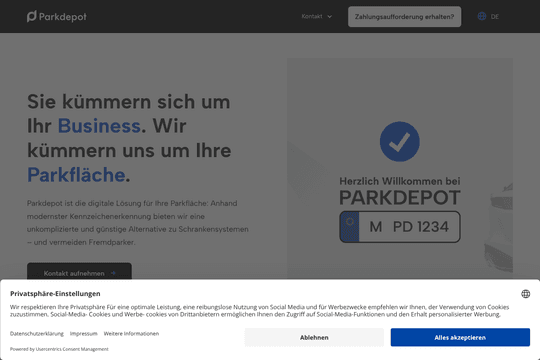Decline cookies with Ablehnen button

point(314,337)
